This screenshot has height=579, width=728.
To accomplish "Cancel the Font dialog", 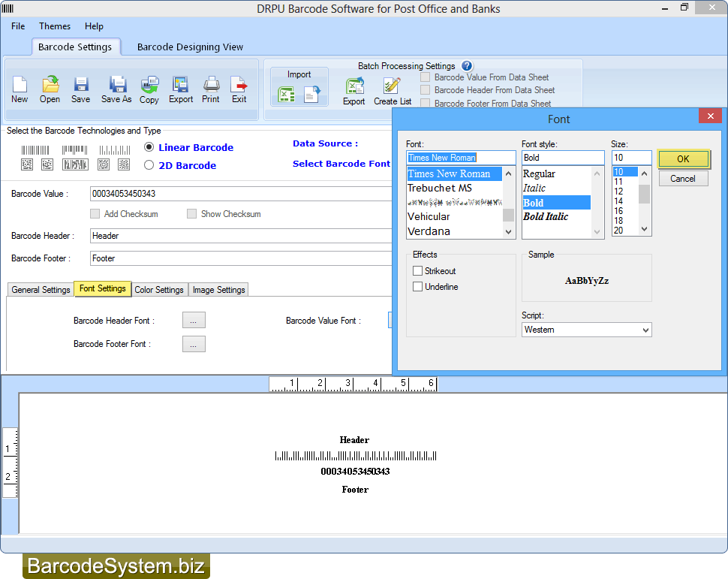I will 682,179.
